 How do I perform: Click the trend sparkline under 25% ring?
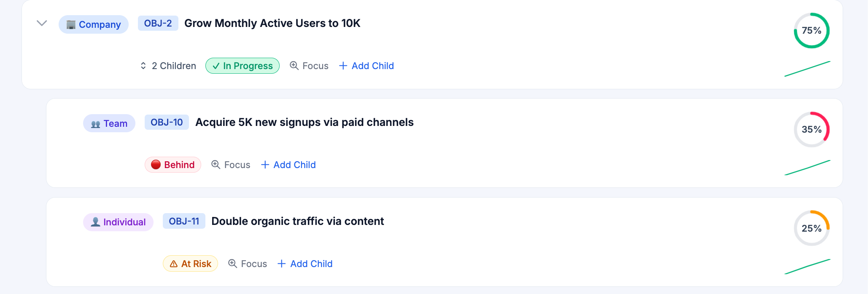tap(807, 267)
